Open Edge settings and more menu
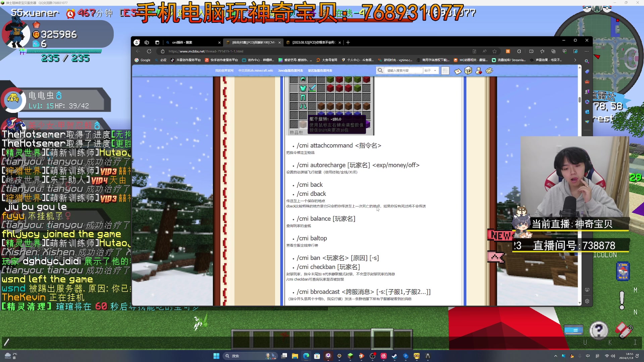 pyautogui.click(x=586, y=51)
